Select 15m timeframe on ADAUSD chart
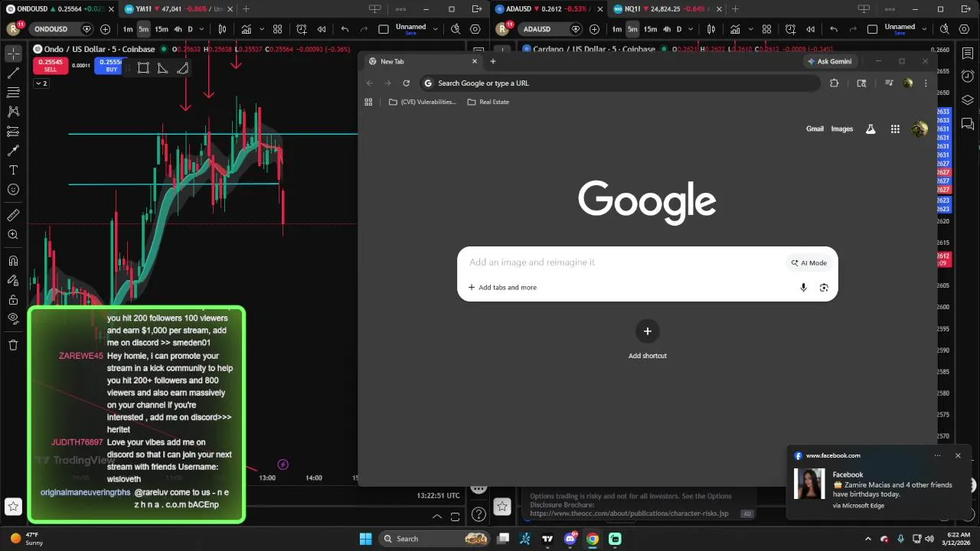980x551 pixels. point(650,29)
